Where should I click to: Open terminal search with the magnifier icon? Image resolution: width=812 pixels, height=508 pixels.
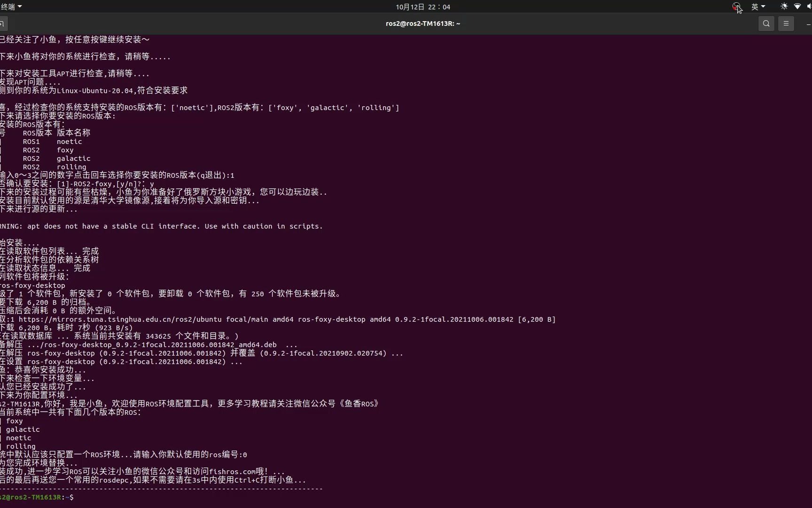[766, 23]
